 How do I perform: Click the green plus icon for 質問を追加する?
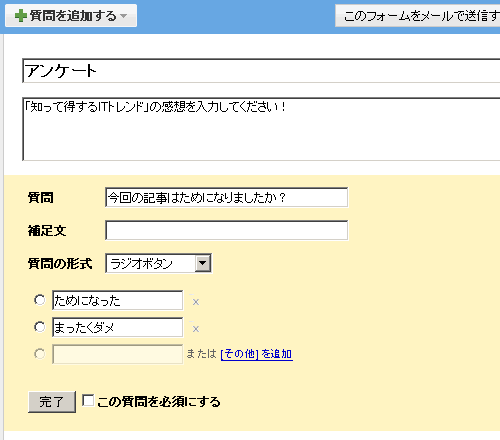[21, 16]
